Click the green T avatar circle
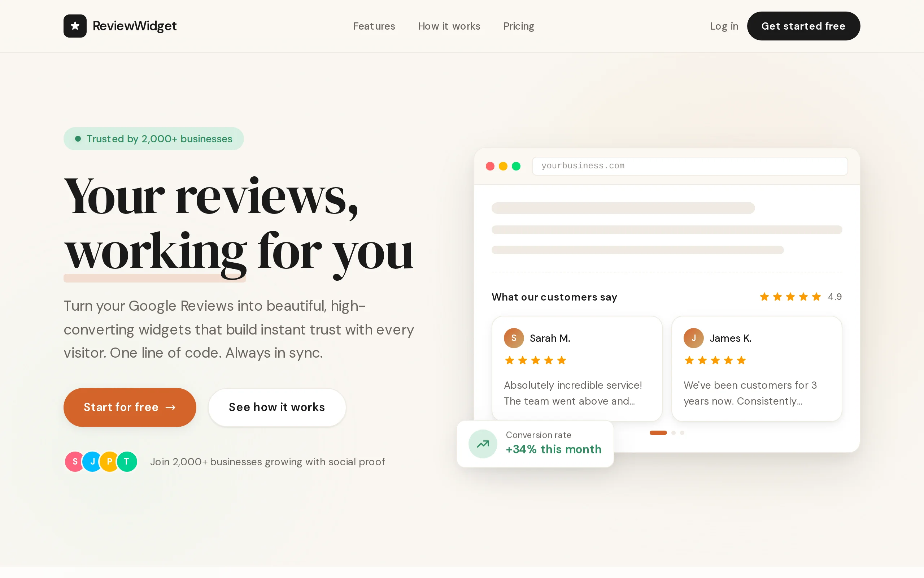The image size is (924, 578). tap(127, 461)
